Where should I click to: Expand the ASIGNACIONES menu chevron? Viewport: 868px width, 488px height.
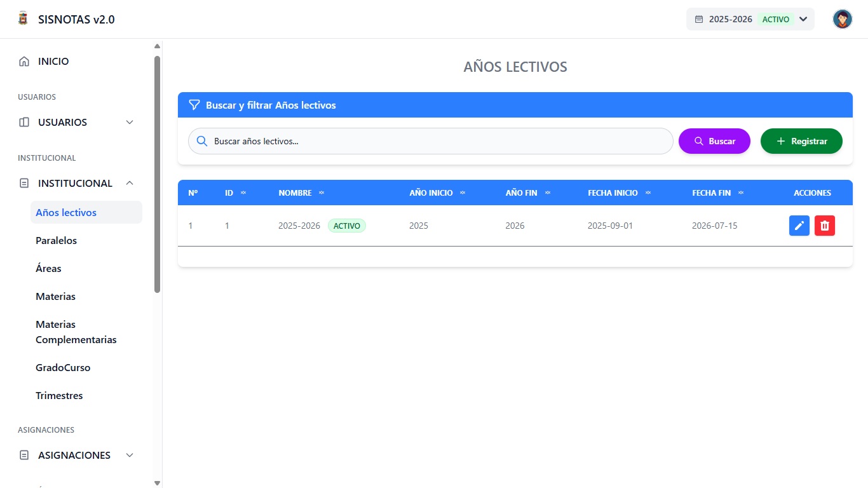[x=130, y=455]
